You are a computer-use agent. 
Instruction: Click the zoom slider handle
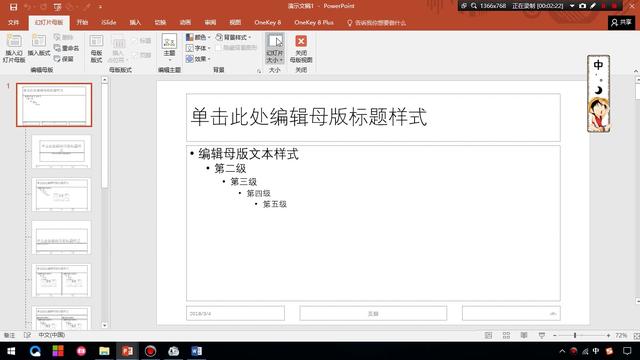click(575, 336)
